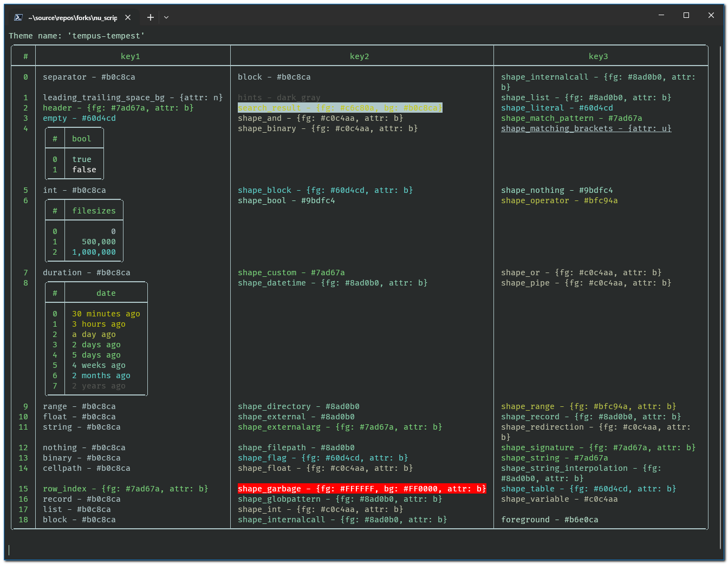This screenshot has width=728, height=564.
Task: Click 'shape_and' entry in key2
Action: [x=321, y=118]
